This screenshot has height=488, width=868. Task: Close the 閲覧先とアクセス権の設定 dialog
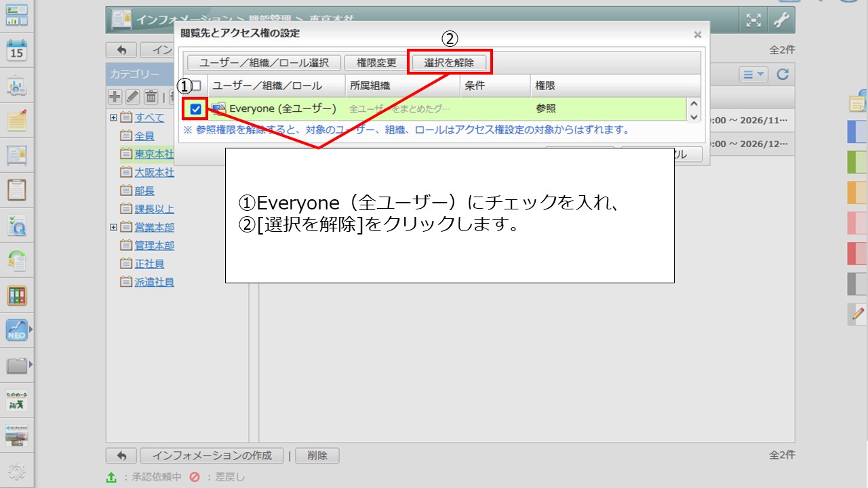[697, 34]
